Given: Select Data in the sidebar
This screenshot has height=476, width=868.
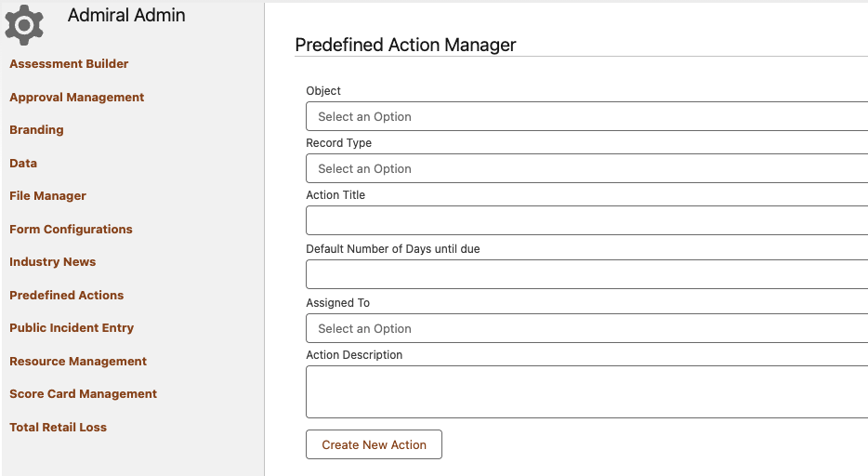Looking at the screenshot, I should click(x=23, y=164).
